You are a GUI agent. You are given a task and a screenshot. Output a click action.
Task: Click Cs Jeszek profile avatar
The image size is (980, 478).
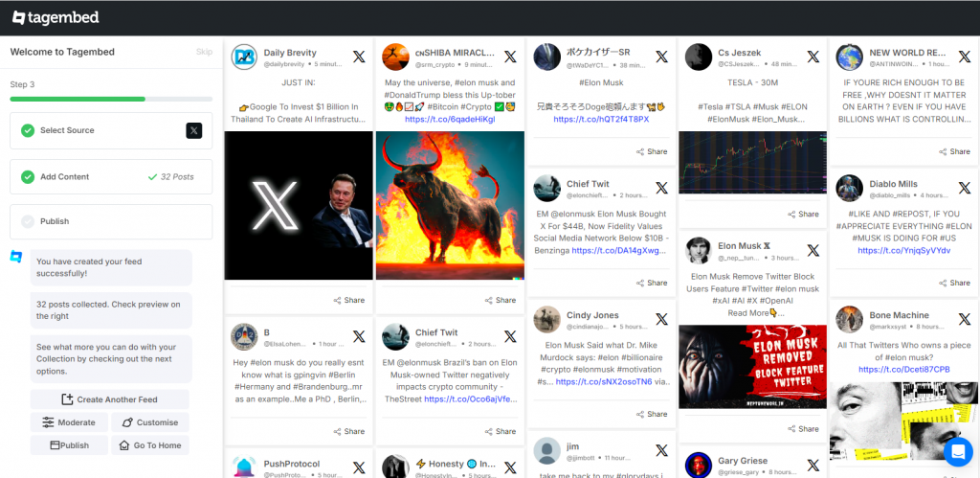(698, 57)
